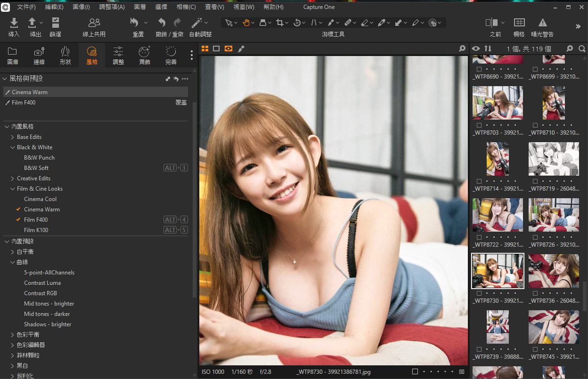Viewport: 588px width, 379px height.
Task: Select the crop tool in cursor tools
Action: (x=280, y=23)
